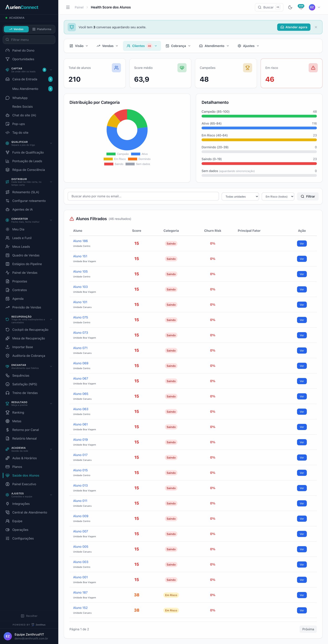Click Atender agora button
Viewport: 328px width, 644px height.
(294, 27)
